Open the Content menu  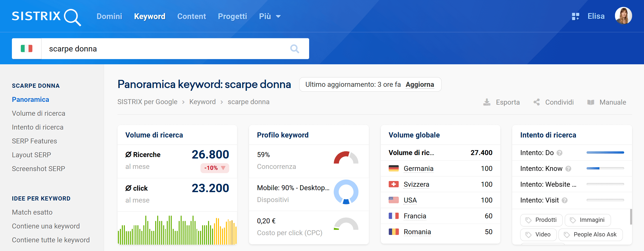point(191,17)
